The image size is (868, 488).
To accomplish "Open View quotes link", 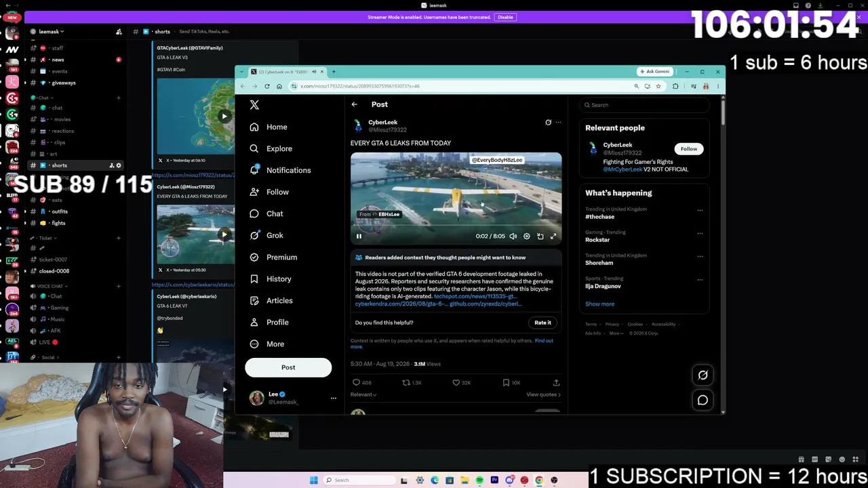I will 543,394.
